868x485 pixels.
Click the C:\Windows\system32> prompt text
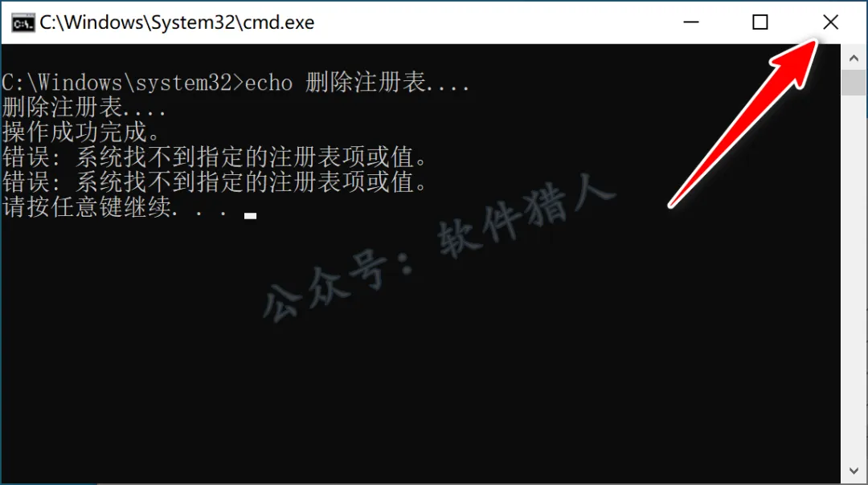(x=123, y=83)
